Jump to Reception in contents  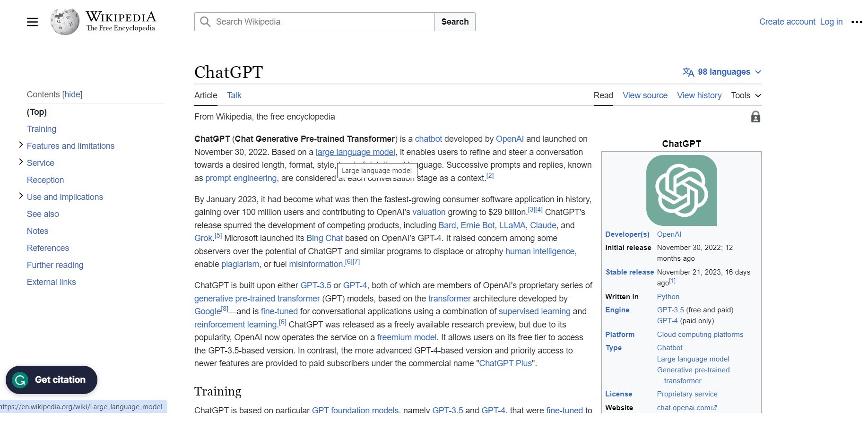tap(45, 180)
